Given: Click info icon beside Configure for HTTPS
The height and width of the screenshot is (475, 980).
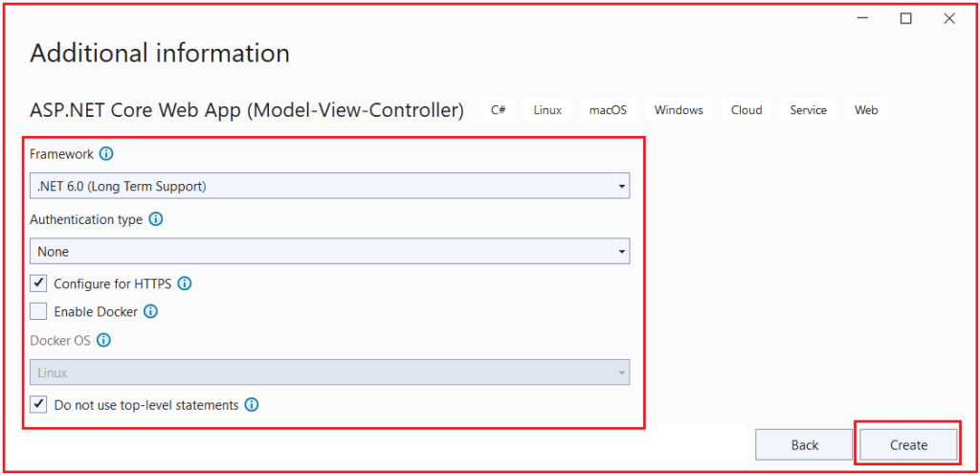Looking at the screenshot, I should [x=186, y=283].
